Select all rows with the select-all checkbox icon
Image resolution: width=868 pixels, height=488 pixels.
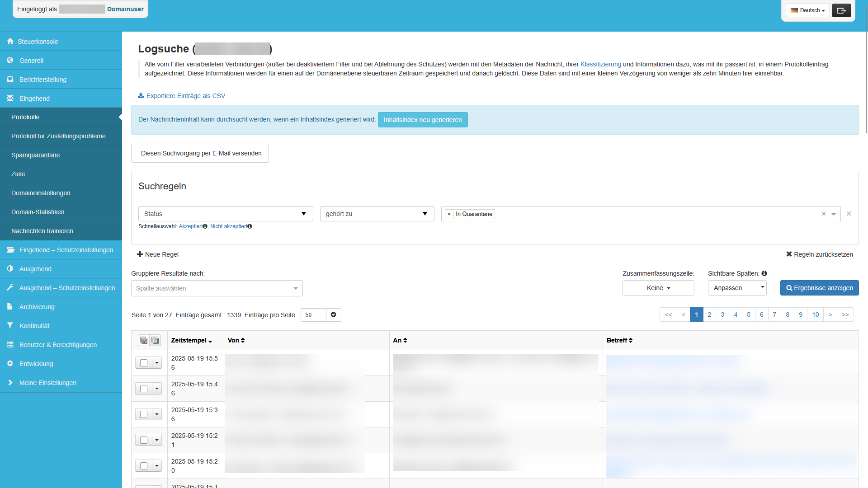pyautogui.click(x=144, y=340)
